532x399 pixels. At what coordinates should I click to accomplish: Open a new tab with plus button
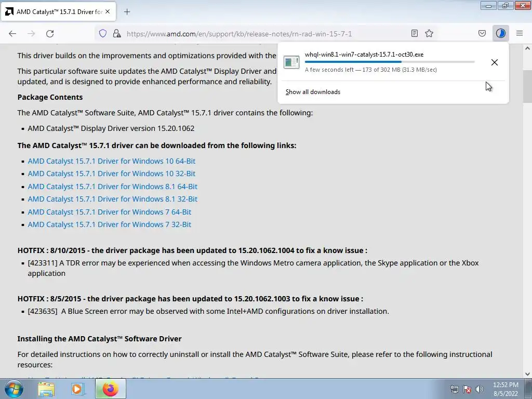[x=127, y=12]
